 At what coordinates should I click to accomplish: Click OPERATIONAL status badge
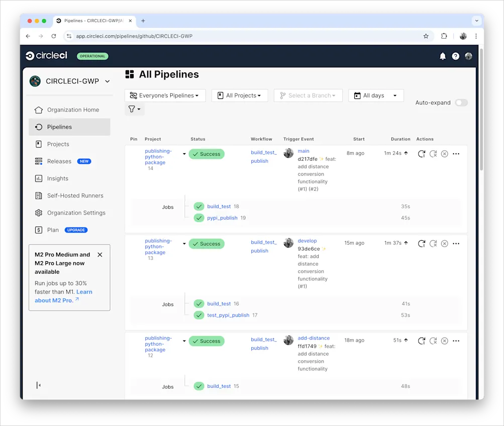tap(92, 56)
